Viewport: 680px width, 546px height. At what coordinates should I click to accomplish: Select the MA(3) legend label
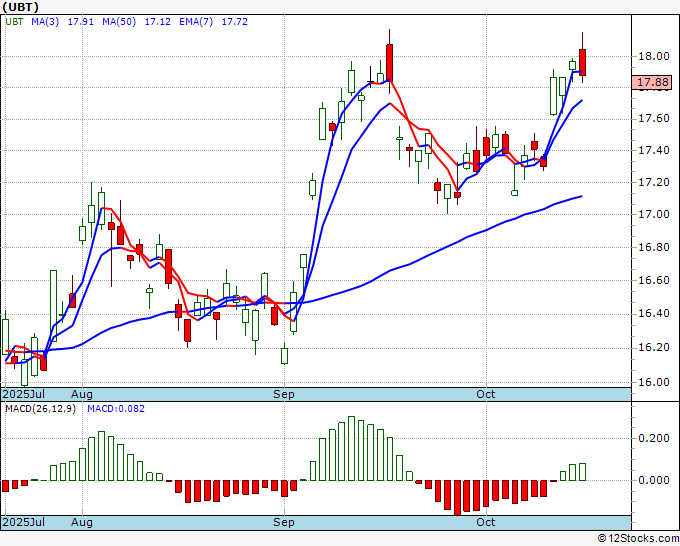(x=45, y=22)
